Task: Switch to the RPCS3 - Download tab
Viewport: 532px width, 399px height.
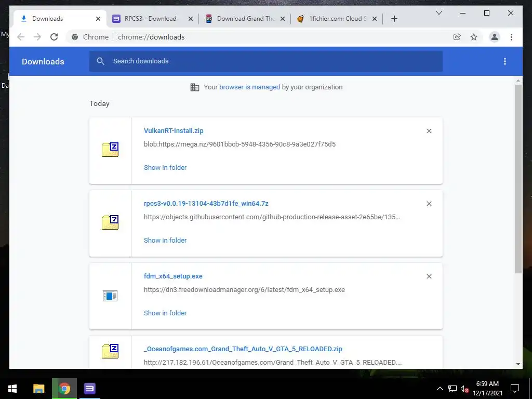Action: coord(152,19)
